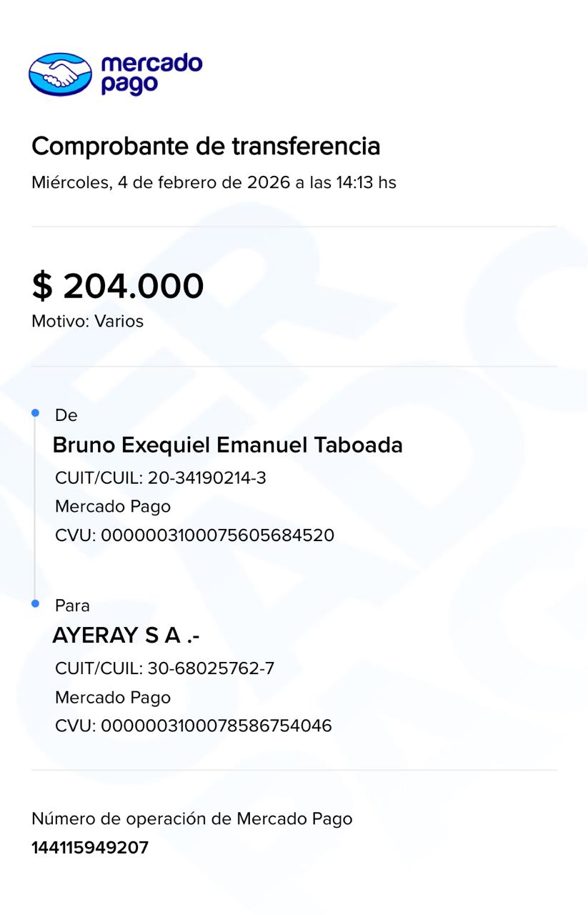Click the recipient CUIT/CUIL 30-68025762-7

point(164,668)
